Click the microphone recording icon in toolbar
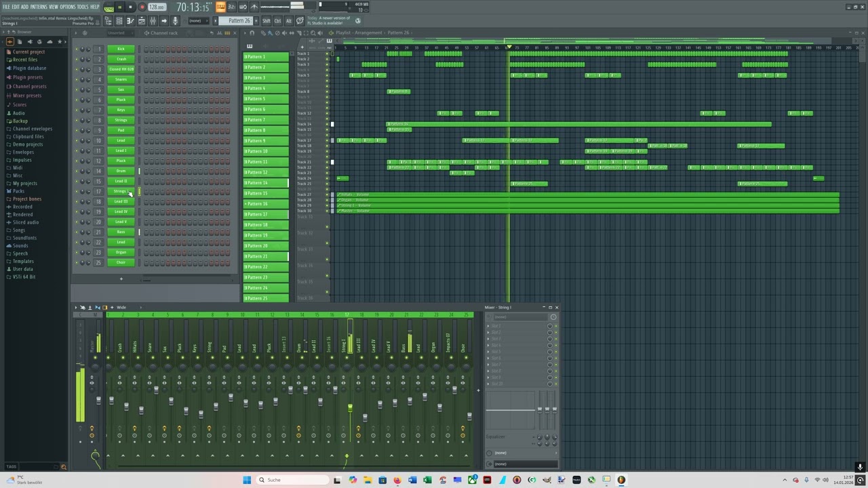This screenshot has width=868, height=488. (x=175, y=21)
